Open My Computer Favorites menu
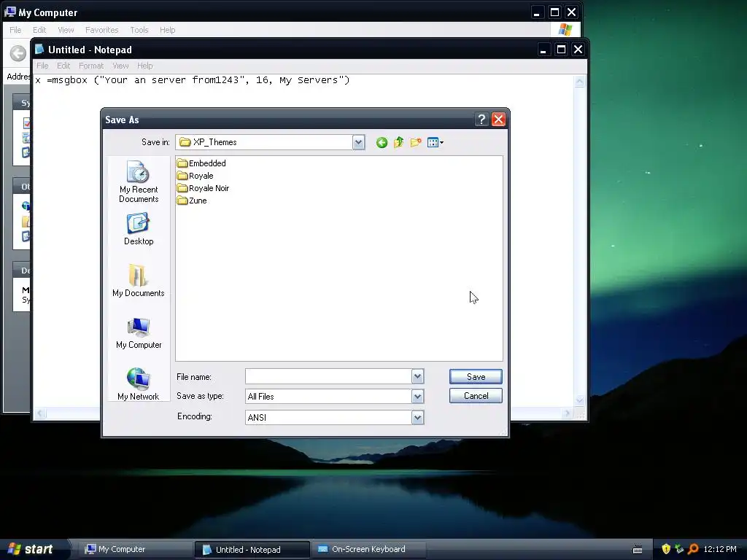This screenshot has width=747, height=560. click(x=101, y=30)
